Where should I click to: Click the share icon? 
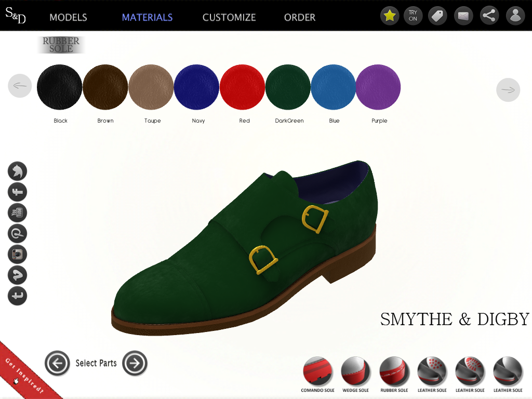(489, 16)
